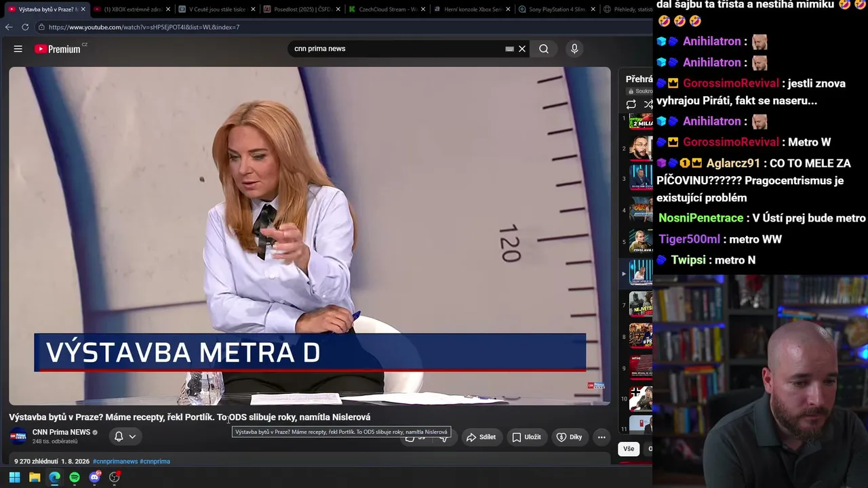Select the Vše filter chip
The width and height of the screenshot is (868, 488).
point(629,449)
